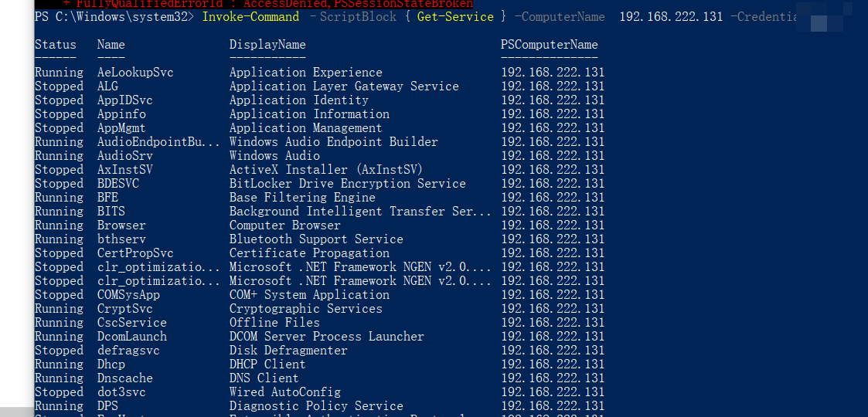Click the Invoke-Command cmdlet in the prompt
This screenshot has width=868, height=417.
[250, 16]
